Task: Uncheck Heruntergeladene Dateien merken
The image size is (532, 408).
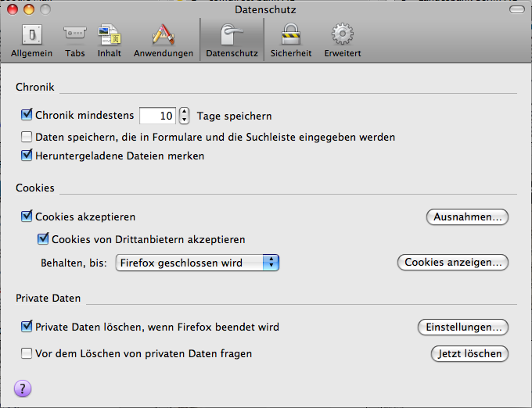Action: point(27,156)
